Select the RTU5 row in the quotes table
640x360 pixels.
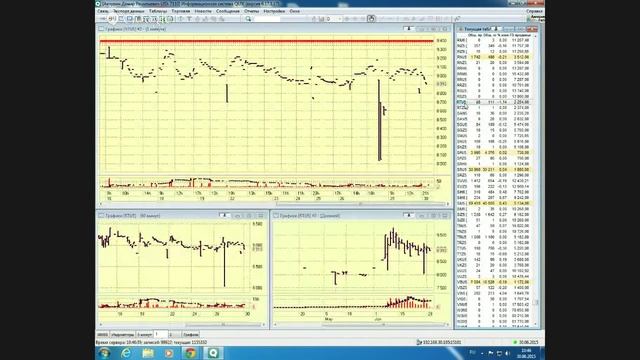(494, 102)
